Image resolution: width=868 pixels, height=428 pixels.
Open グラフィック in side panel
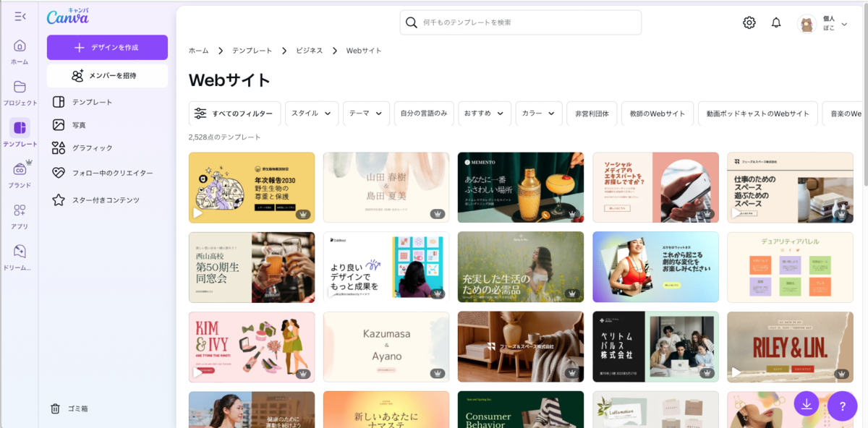(x=107, y=148)
